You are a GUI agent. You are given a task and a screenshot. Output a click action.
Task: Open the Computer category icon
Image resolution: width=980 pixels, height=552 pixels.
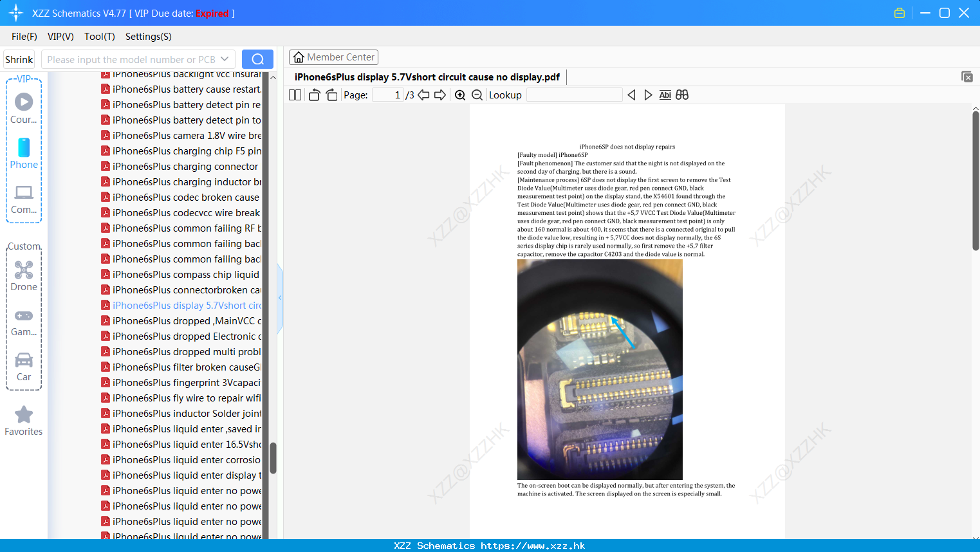click(x=24, y=199)
